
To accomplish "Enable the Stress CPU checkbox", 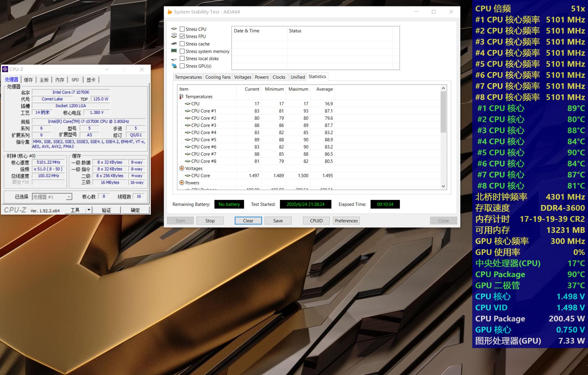I will coord(182,29).
